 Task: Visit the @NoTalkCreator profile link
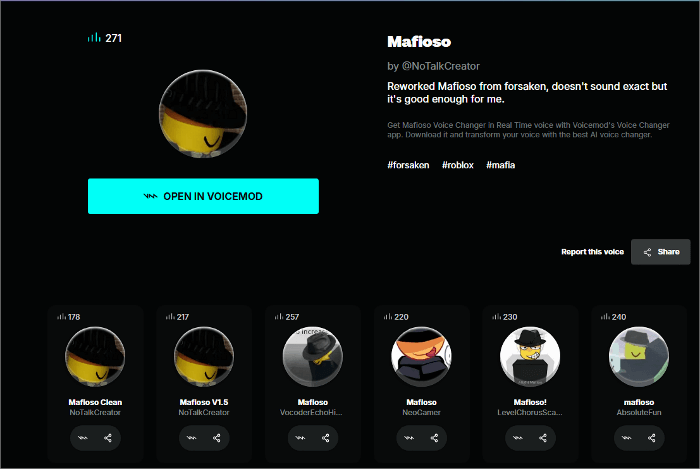(441, 66)
